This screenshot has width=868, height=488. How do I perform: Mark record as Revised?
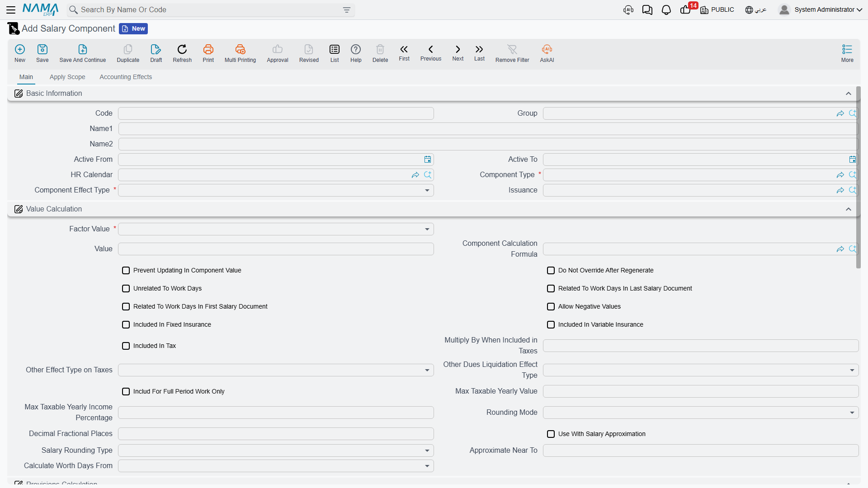coord(309,53)
